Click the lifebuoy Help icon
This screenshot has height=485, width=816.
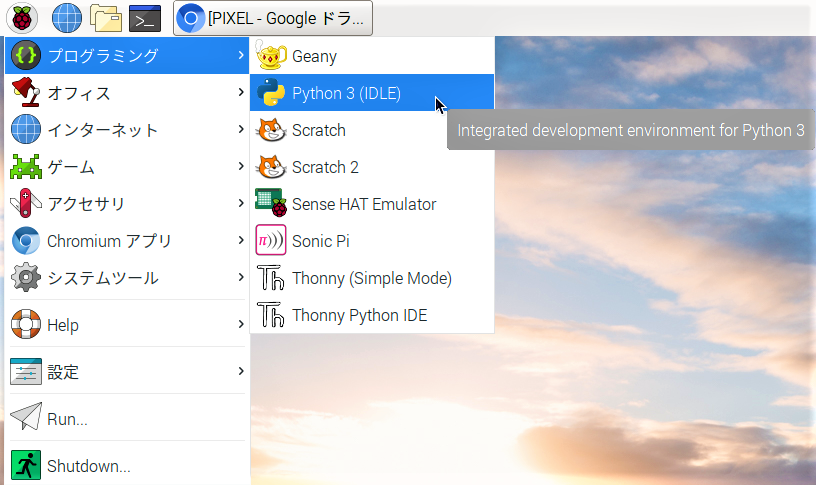[26, 324]
